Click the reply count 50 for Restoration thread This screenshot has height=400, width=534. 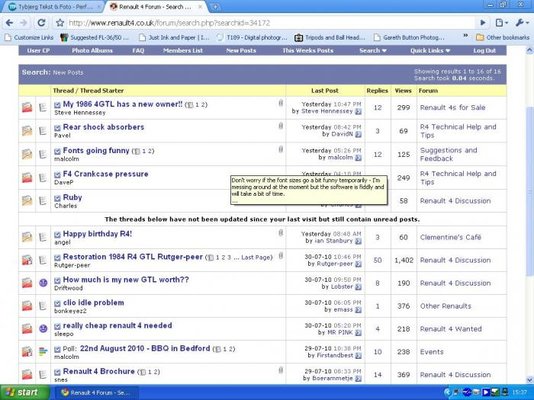click(377, 260)
